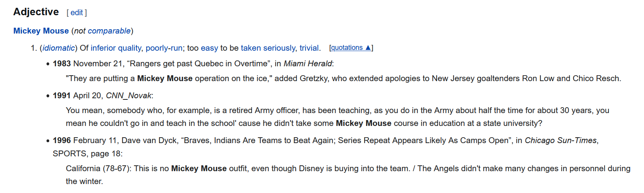Image resolution: width=644 pixels, height=193 pixels.
Task: Click the 'inferior' definition link
Action: (x=103, y=48)
